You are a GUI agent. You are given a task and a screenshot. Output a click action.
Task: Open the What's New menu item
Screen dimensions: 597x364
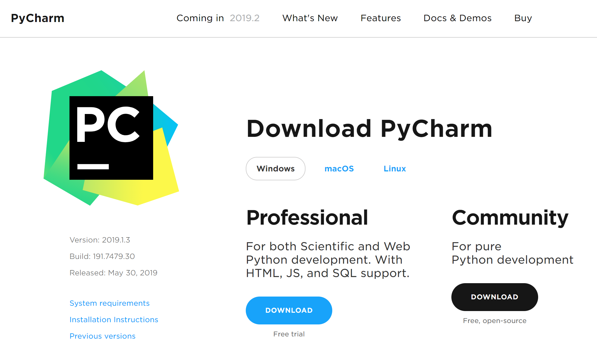coord(310,18)
